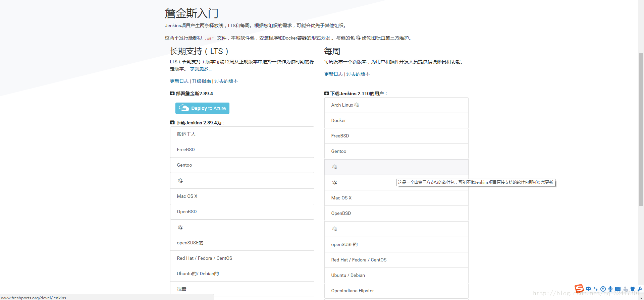This screenshot has height=300, width=644.
Task: Select openSUSE的 in weekly download list
Action: click(396, 244)
